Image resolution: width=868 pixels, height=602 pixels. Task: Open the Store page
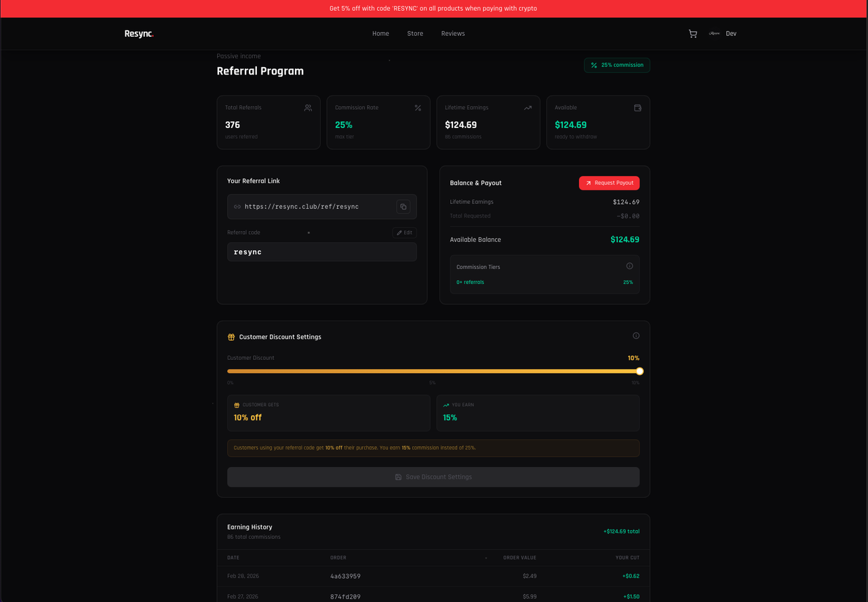(x=415, y=33)
